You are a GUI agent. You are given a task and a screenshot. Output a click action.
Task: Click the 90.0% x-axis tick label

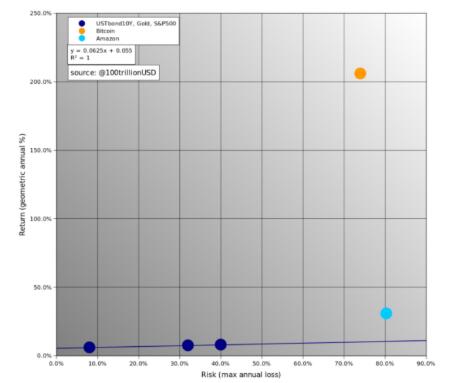coord(426,363)
